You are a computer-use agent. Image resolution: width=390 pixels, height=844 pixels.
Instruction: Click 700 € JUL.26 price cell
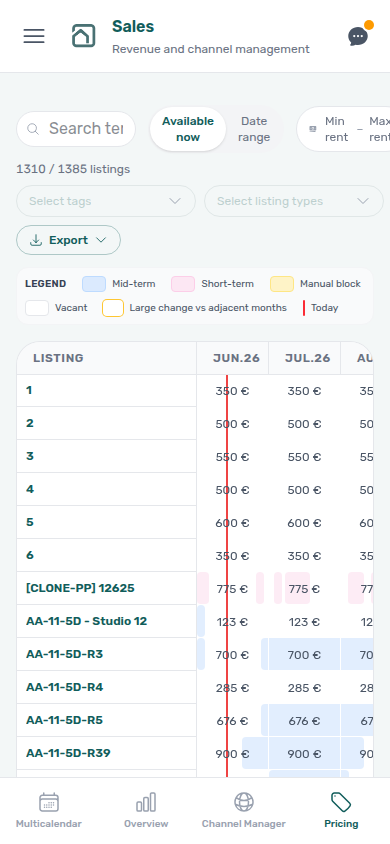(304, 655)
